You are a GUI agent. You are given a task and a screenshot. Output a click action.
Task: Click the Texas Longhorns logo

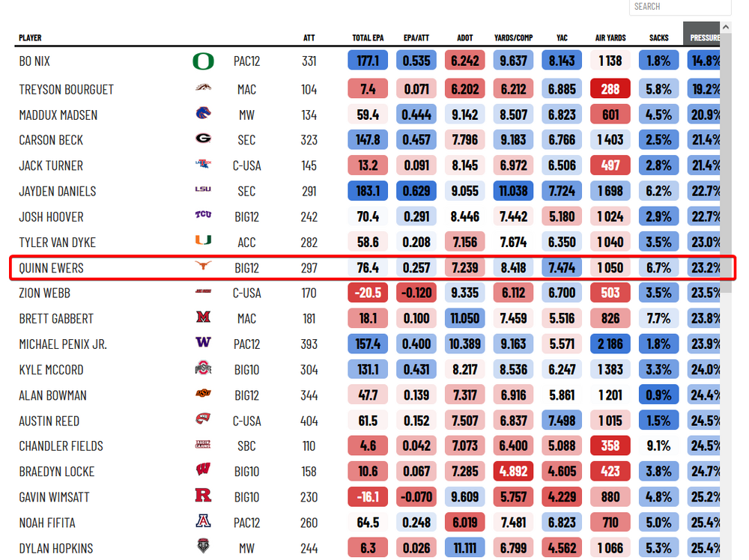[x=203, y=267]
